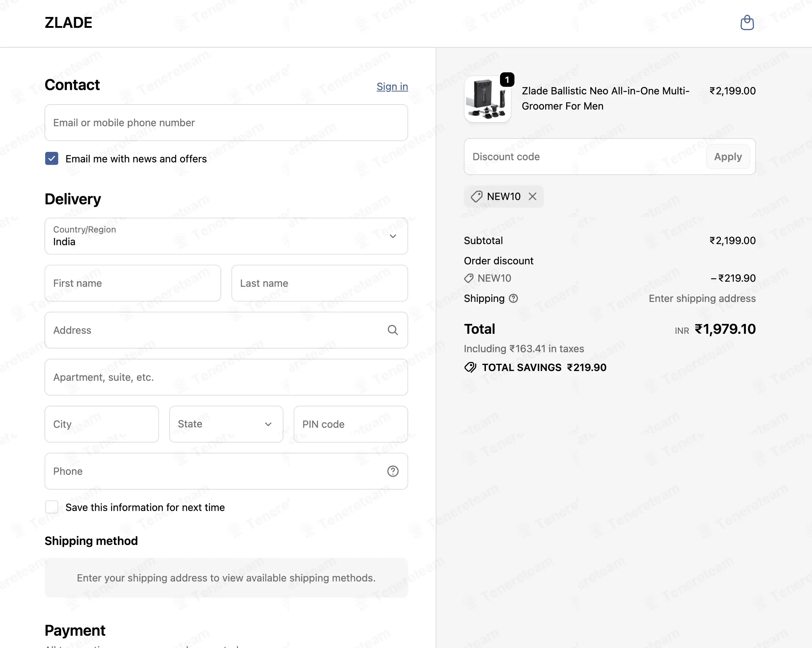Expand Country/Region with the chevron arrow
The width and height of the screenshot is (812, 648).
393,236
